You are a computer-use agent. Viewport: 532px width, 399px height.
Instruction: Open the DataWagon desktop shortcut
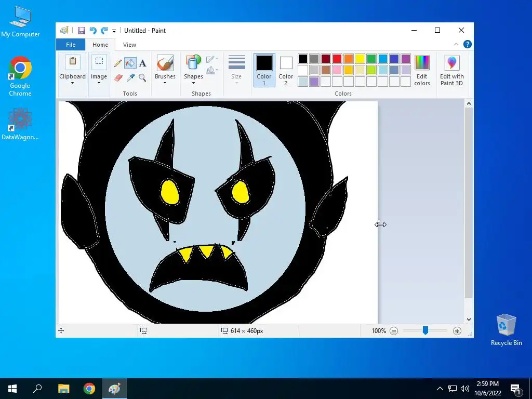tap(20, 124)
